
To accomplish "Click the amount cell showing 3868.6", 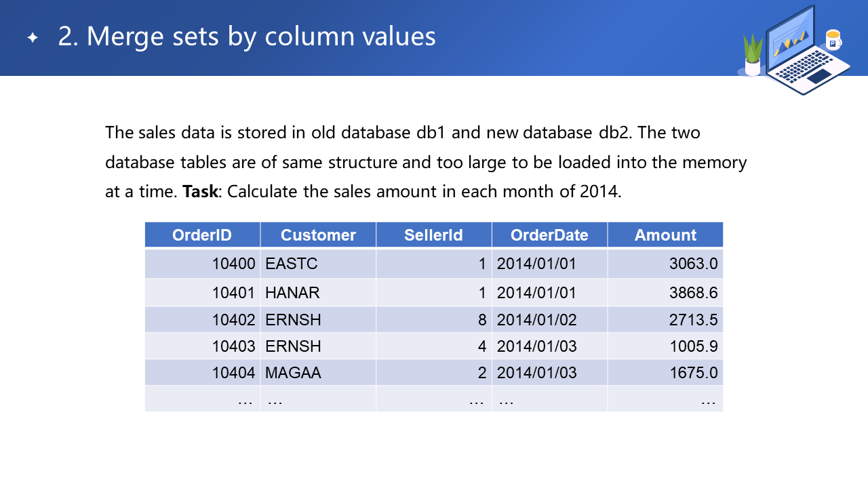I will click(x=693, y=293).
